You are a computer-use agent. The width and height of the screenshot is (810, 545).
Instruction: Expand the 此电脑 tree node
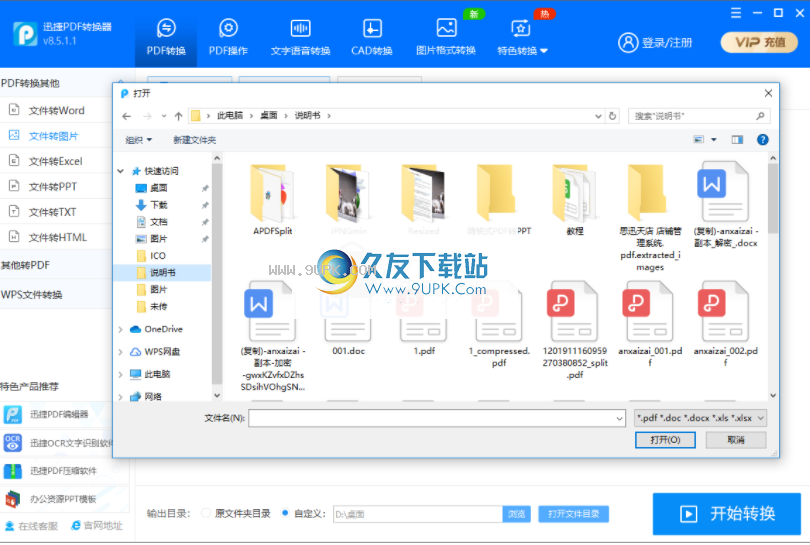[120, 374]
